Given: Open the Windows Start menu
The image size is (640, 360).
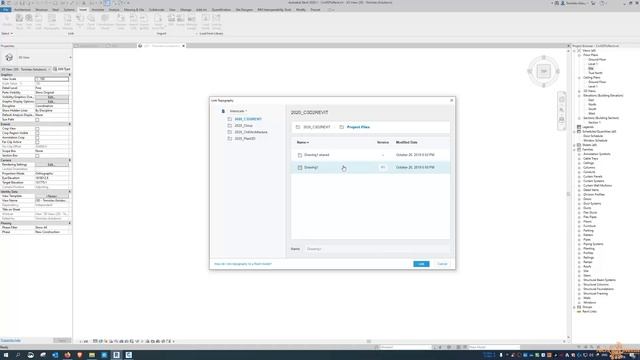Looking at the screenshot, I should click(x=6, y=355).
